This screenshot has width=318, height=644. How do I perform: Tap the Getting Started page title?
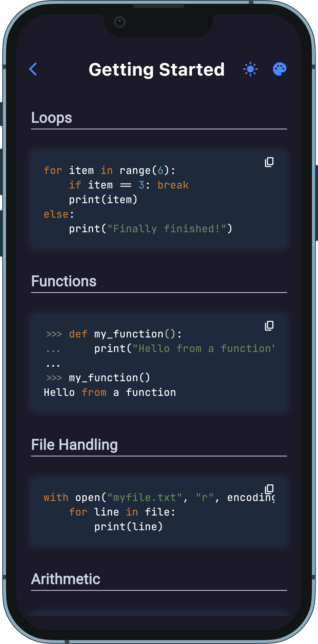pos(157,69)
